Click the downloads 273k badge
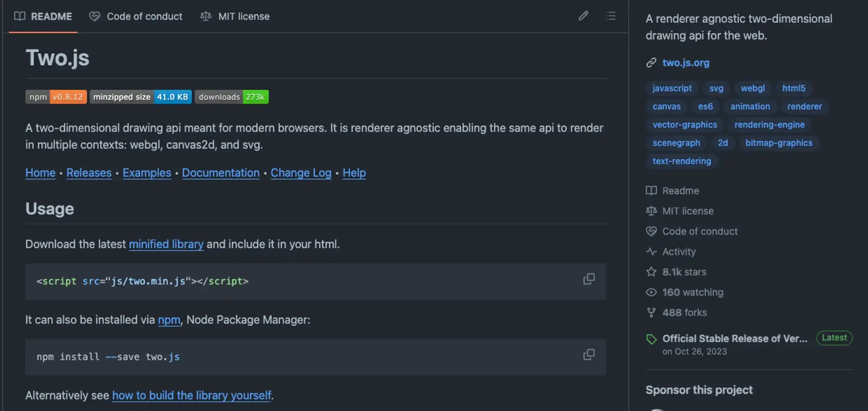 pos(231,97)
